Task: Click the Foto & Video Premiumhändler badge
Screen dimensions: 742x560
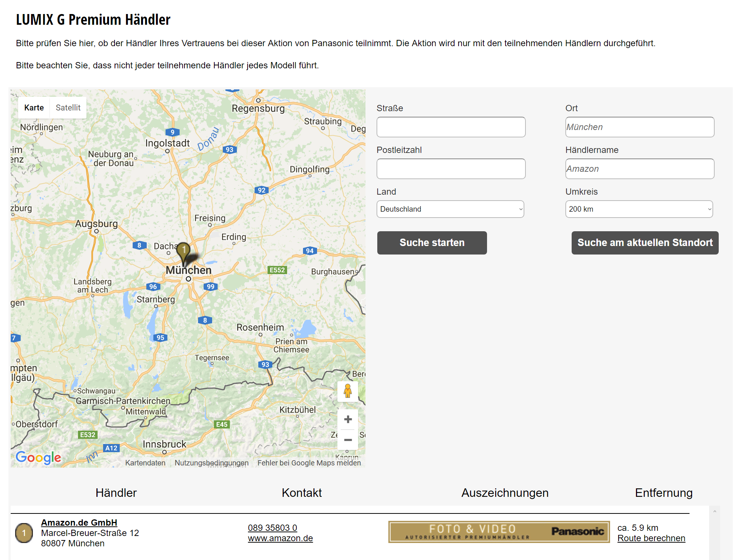Action: coord(498,532)
